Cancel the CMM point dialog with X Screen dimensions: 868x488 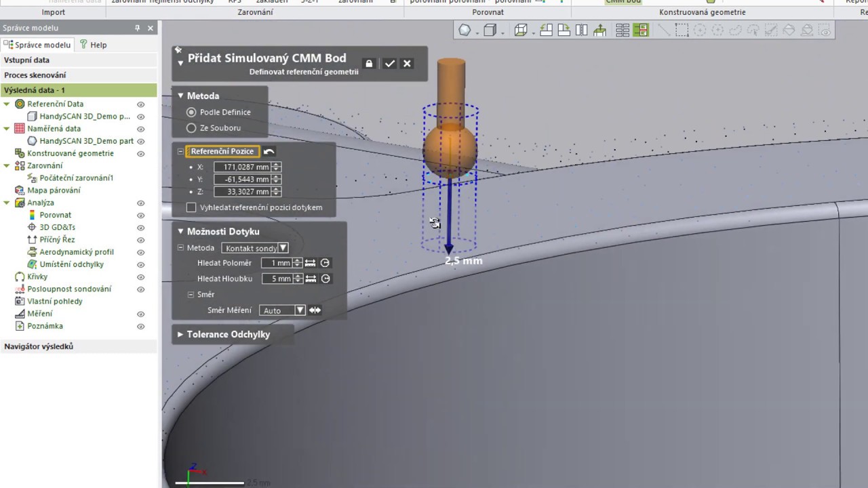[x=407, y=64]
